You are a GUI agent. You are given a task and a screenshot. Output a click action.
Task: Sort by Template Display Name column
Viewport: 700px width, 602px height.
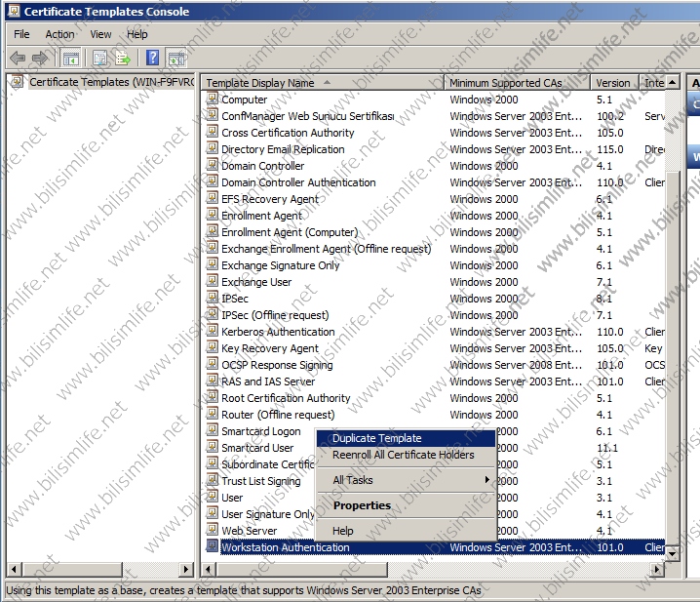tap(323, 83)
